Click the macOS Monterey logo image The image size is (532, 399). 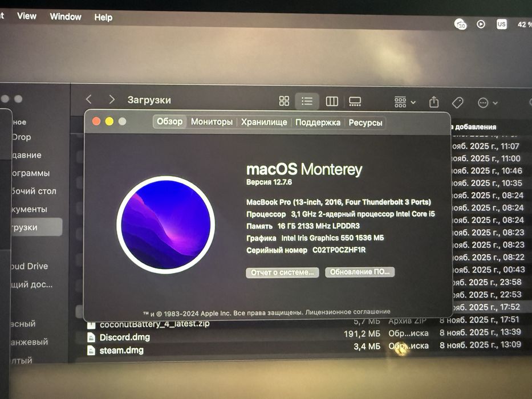tap(165, 225)
